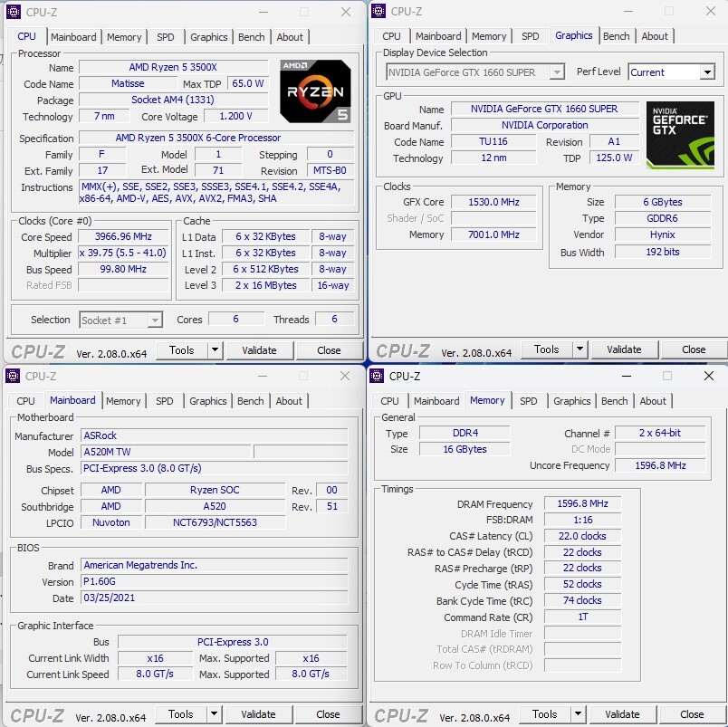The image size is (728, 727).
Task: Click the Channel # 2 x 64-bit value
Action: 660,433
